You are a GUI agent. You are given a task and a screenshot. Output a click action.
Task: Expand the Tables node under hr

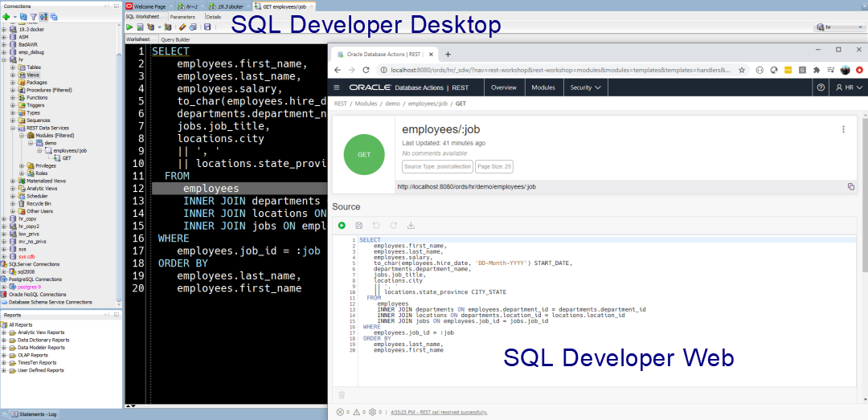14,67
